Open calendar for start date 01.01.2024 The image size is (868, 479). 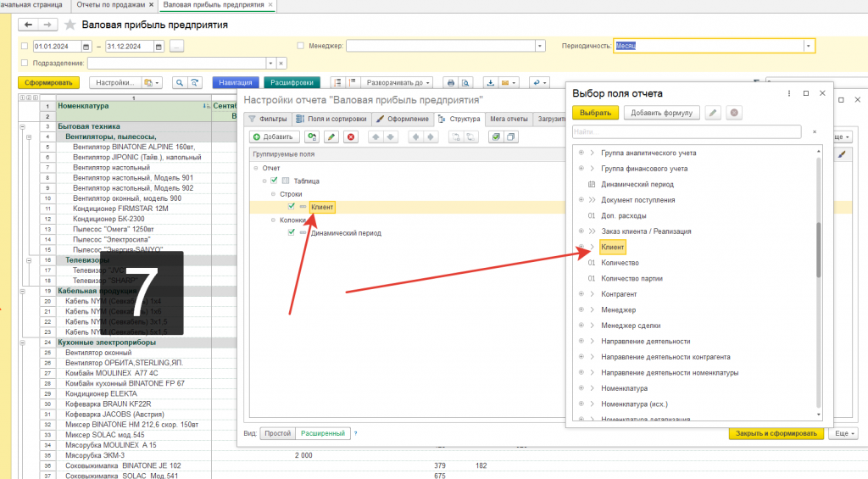(x=86, y=47)
